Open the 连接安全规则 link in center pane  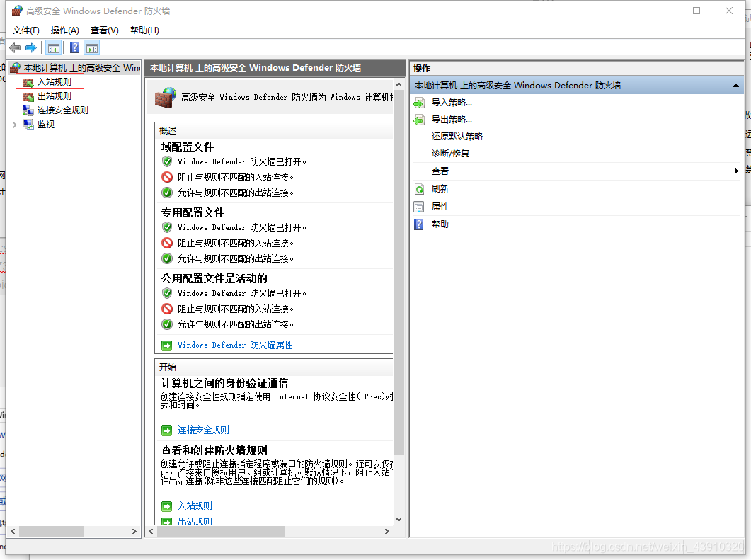tap(204, 430)
